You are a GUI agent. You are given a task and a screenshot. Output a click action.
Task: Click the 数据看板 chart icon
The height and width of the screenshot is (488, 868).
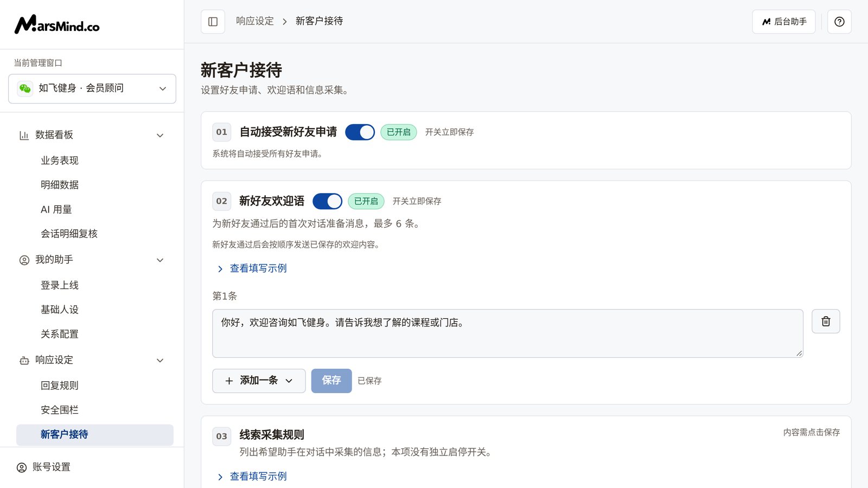point(24,136)
